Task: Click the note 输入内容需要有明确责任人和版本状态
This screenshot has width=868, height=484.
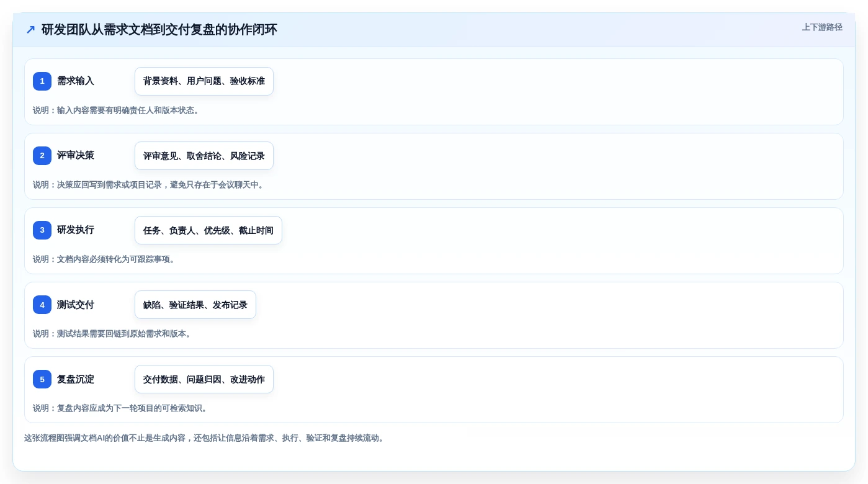Action: click(x=116, y=110)
